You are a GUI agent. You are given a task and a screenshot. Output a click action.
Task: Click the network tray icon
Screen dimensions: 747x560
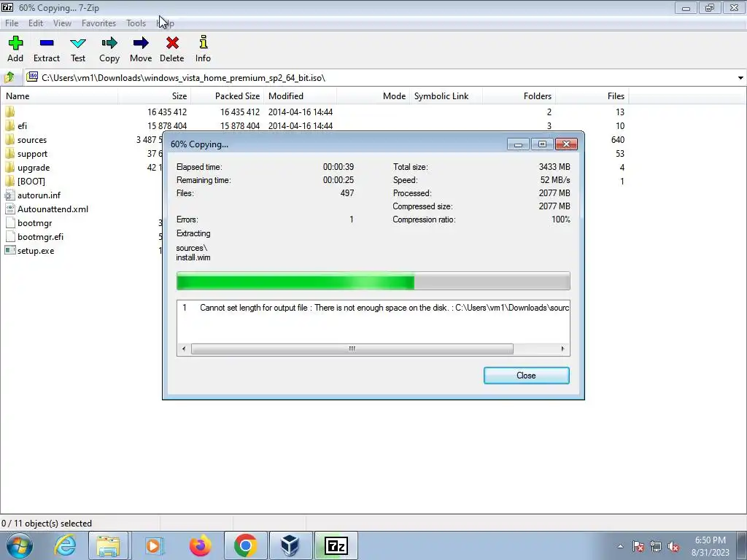[656, 547]
